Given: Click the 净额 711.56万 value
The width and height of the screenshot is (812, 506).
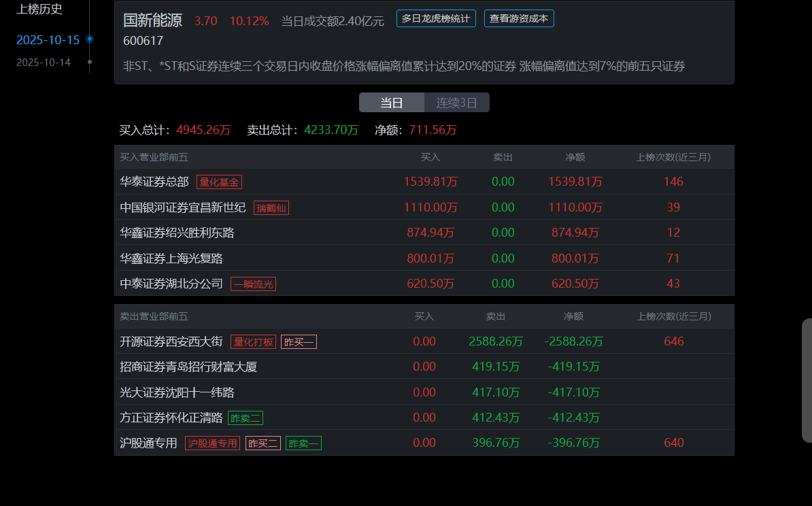Looking at the screenshot, I should [x=433, y=131].
